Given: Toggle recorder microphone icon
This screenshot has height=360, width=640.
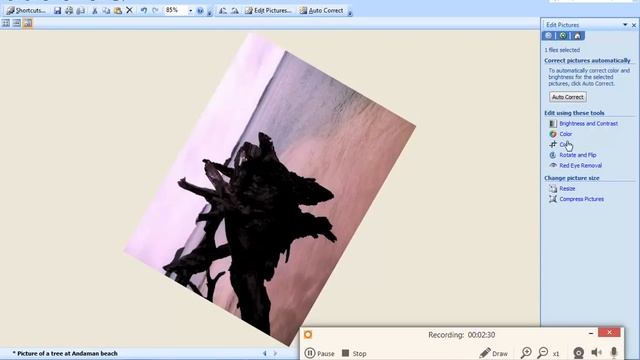Looking at the screenshot, I should 614,353.
